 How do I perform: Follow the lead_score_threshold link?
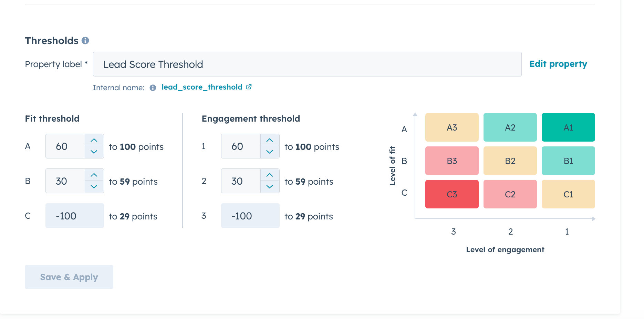pyautogui.click(x=202, y=87)
